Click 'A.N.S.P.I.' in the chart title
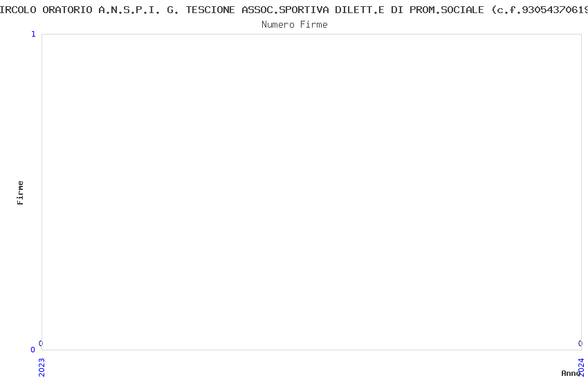 click(129, 10)
